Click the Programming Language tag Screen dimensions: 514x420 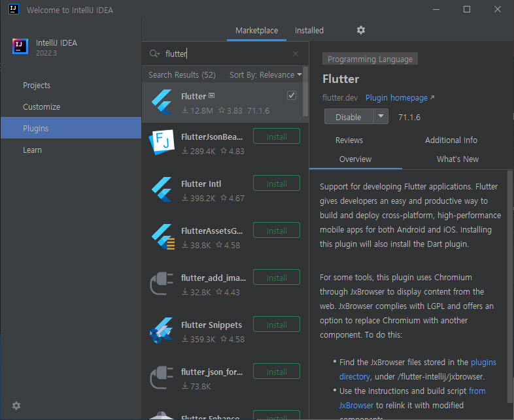[369, 59]
